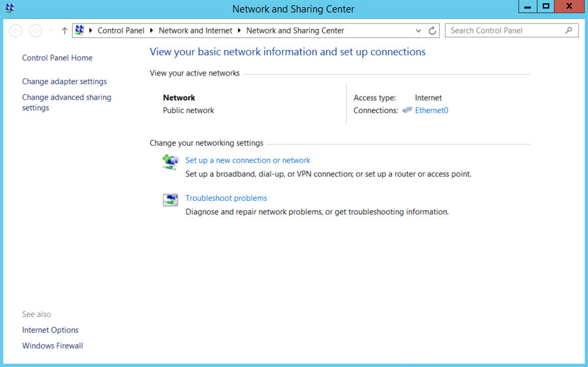Click the window title bar system icon

tap(10, 9)
